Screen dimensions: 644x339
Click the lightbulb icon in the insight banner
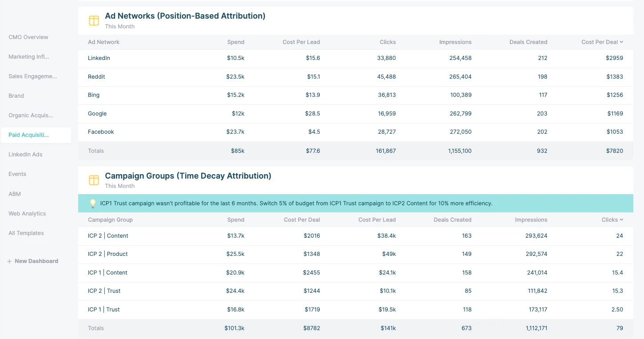pos(93,203)
